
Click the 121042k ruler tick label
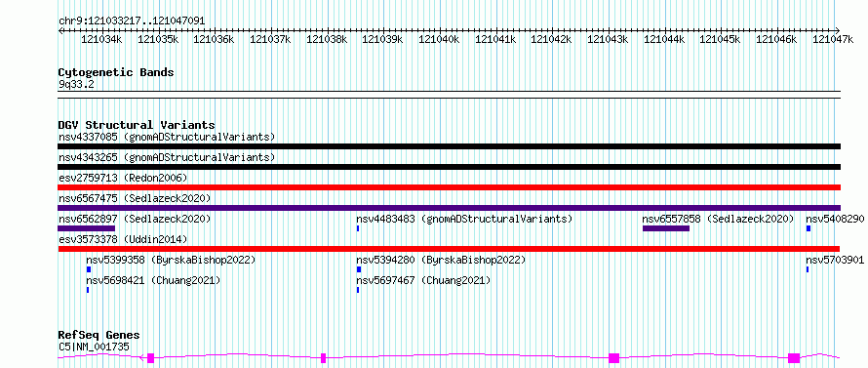(x=551, y=39)
